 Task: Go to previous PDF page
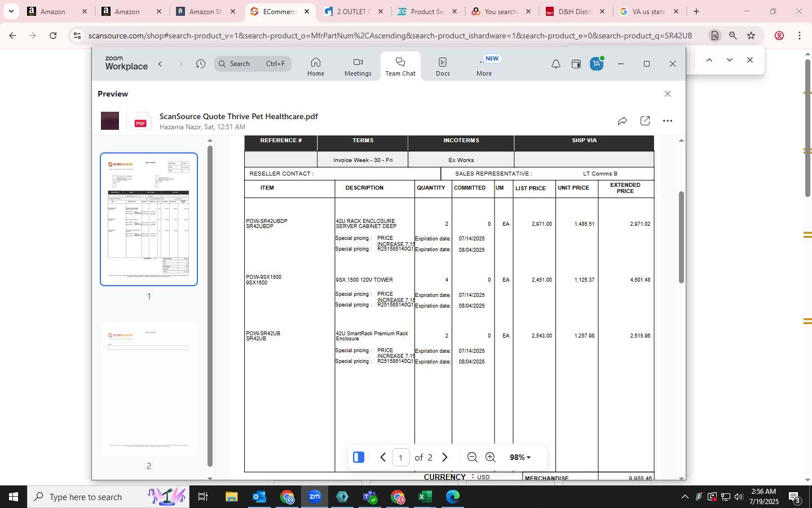(383, 457)
